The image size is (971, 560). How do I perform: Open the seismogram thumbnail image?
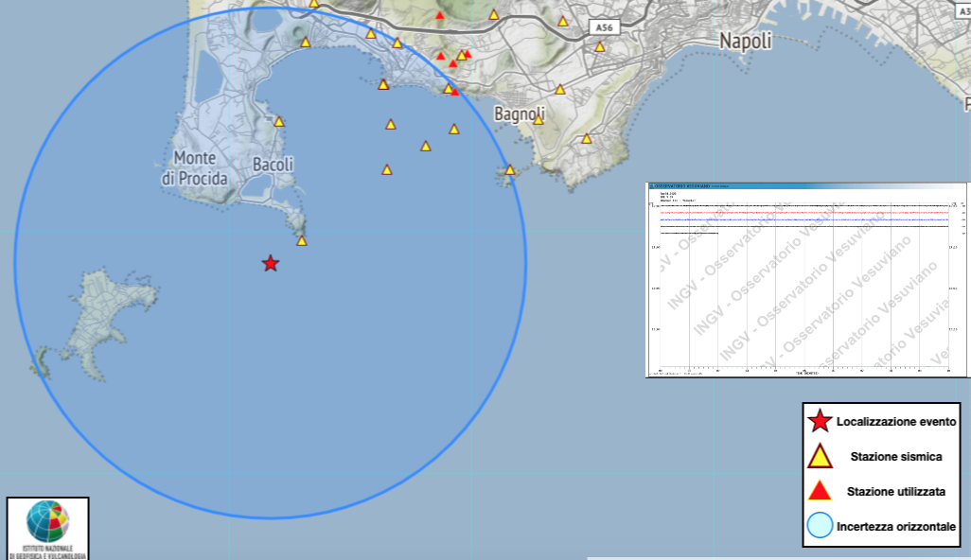[x=807, y=280]
